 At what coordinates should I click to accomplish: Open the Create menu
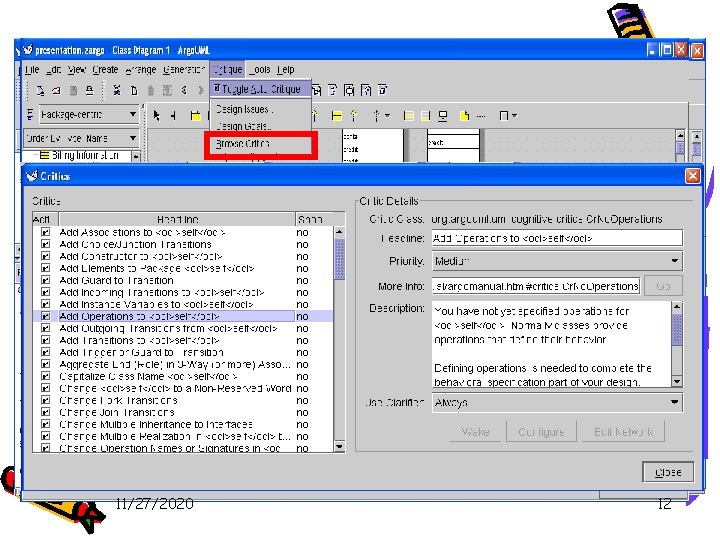point(105,70)
